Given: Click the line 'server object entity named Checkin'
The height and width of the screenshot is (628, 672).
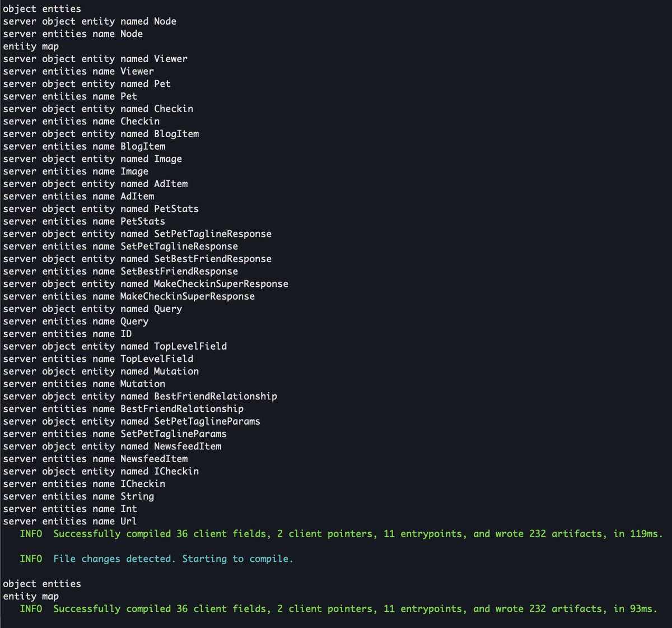Looking at the screenshot, I should [x=98, y=109].
